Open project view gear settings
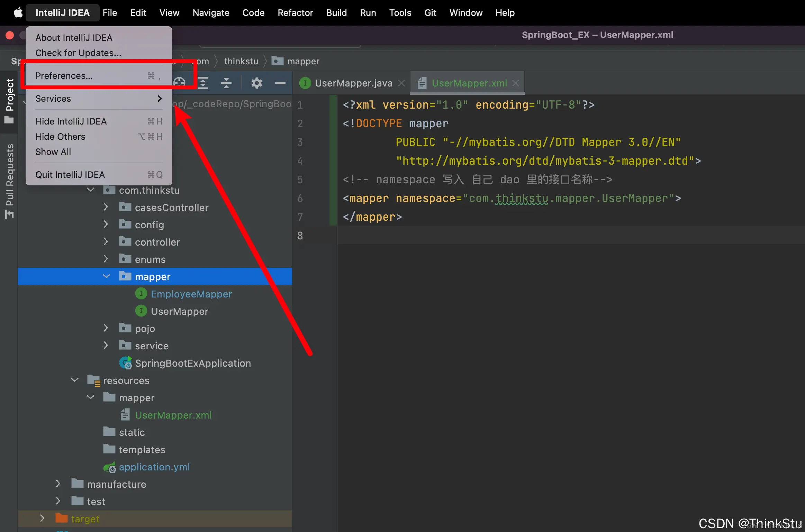 coord(256,83)
